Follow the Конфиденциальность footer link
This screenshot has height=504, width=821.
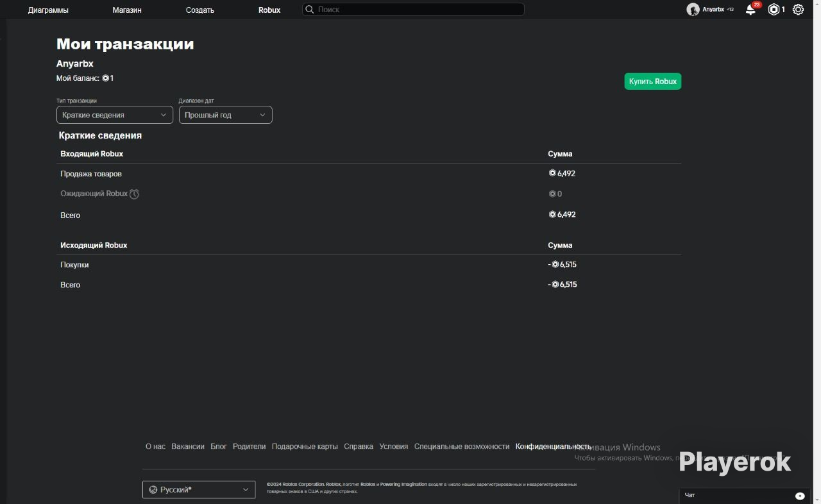[x=554, y=446]
